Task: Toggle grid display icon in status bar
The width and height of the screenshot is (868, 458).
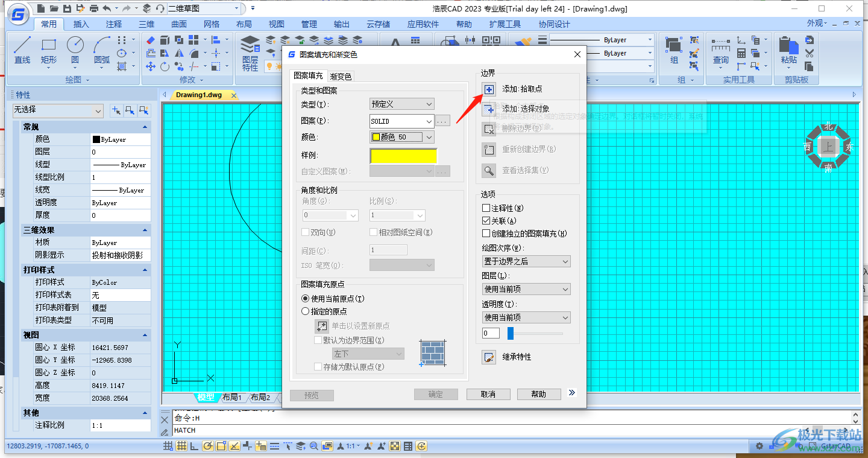Action: point(181,446)
